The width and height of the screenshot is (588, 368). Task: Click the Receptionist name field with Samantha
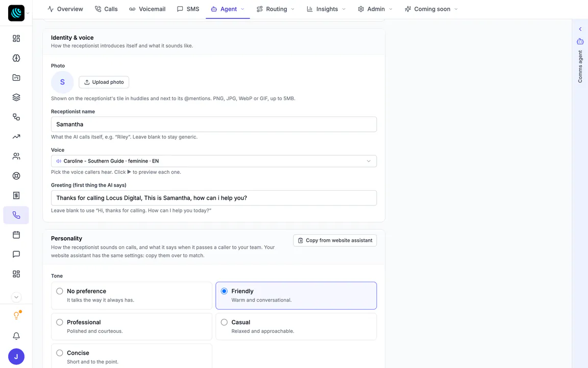214,124
